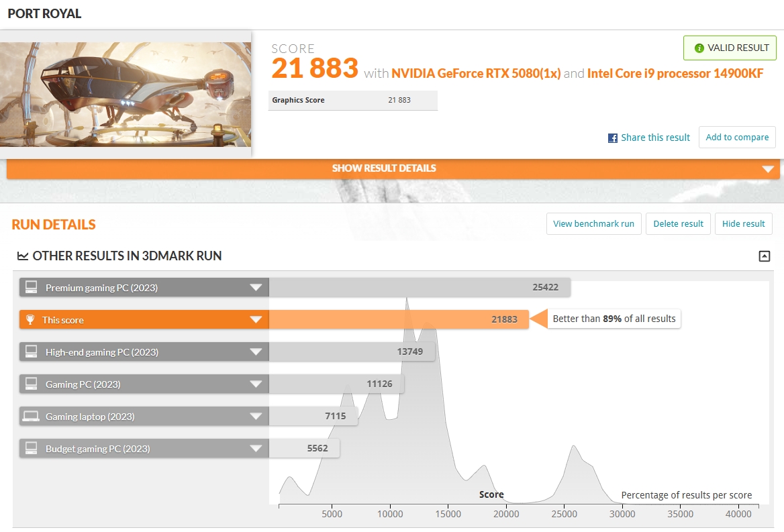Click the Gaming laptop icon

pyautogui.click(x=31, y=417)
